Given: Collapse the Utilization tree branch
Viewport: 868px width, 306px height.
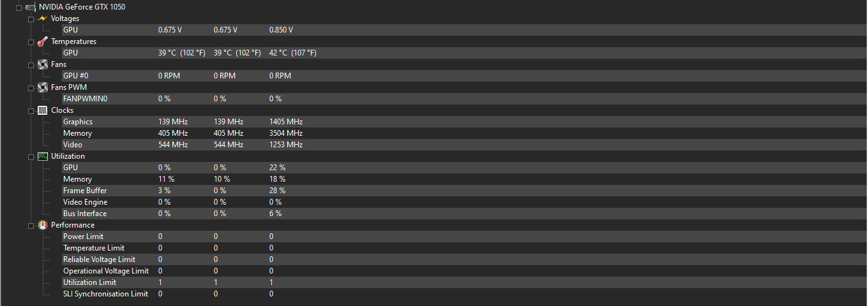Looking at the screenshot, I should coord(31,157).
